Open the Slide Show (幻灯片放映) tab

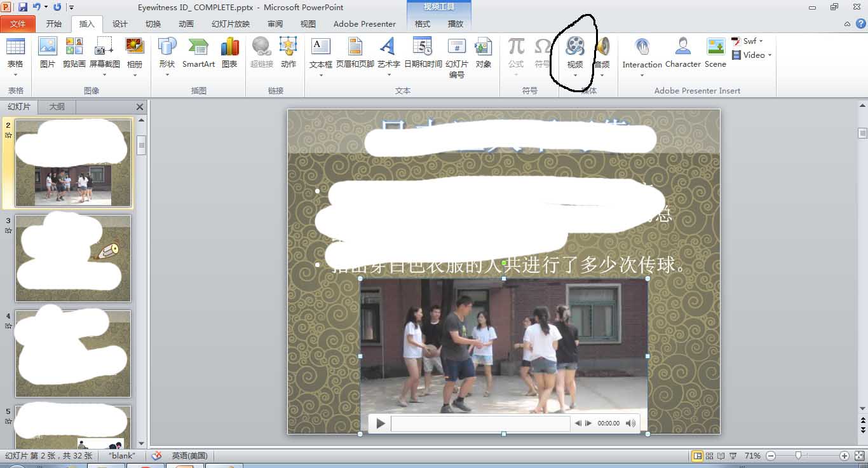pos(231,24)
